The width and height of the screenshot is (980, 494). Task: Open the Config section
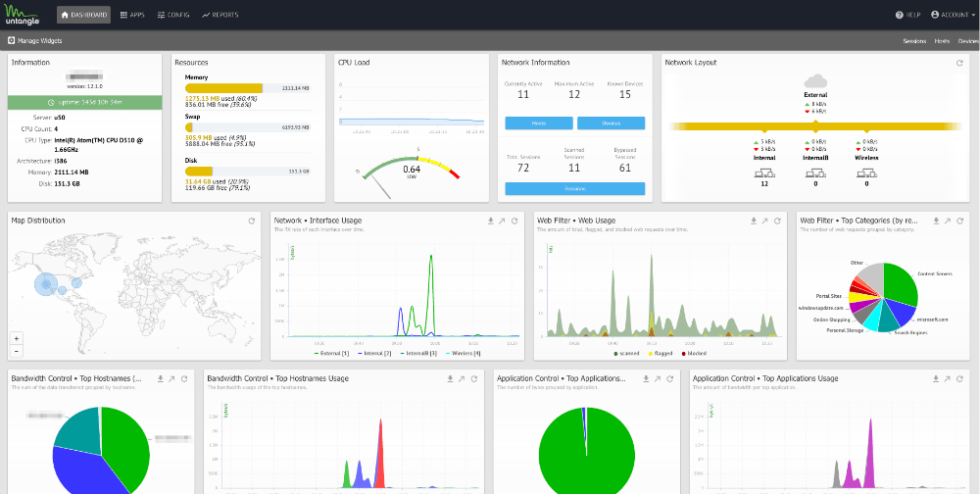(x=173, y=15)
